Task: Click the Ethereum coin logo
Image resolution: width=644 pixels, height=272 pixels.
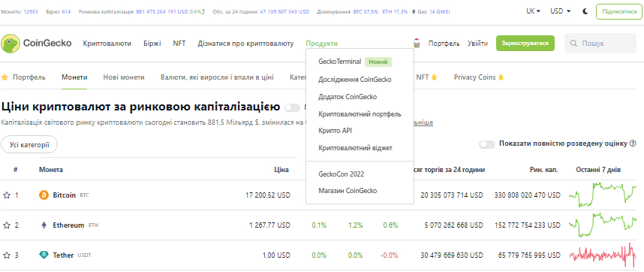Action: (x=44, y=225)
